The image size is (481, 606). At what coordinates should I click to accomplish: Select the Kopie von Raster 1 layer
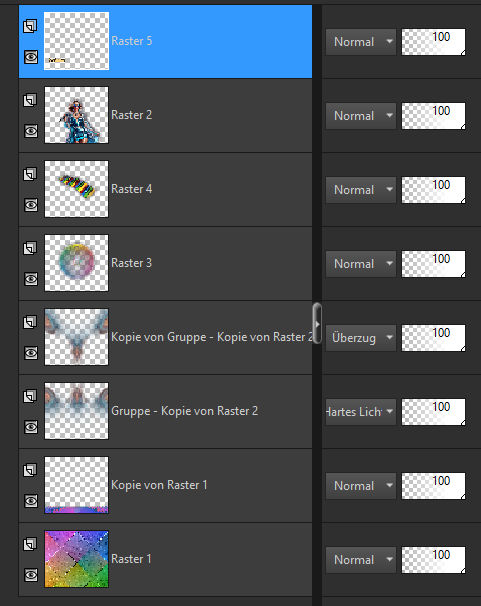159,485
